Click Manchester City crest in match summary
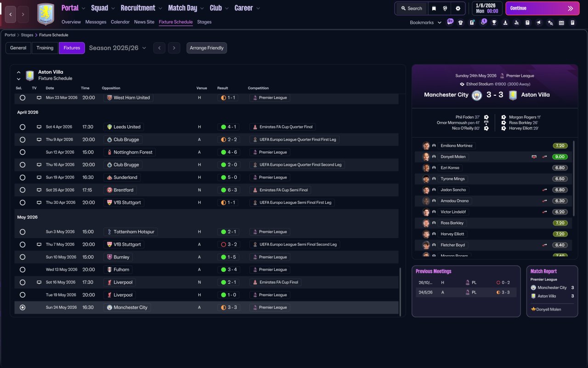Viewport: 588px width, 368px height. (x=477, y=95)
